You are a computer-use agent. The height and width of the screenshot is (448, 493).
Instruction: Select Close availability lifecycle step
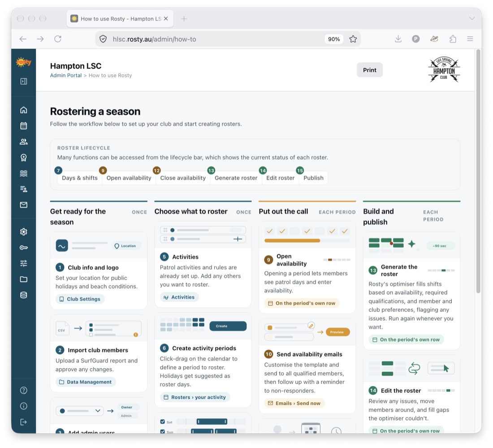pyautogui.click(x=183, y=178)
